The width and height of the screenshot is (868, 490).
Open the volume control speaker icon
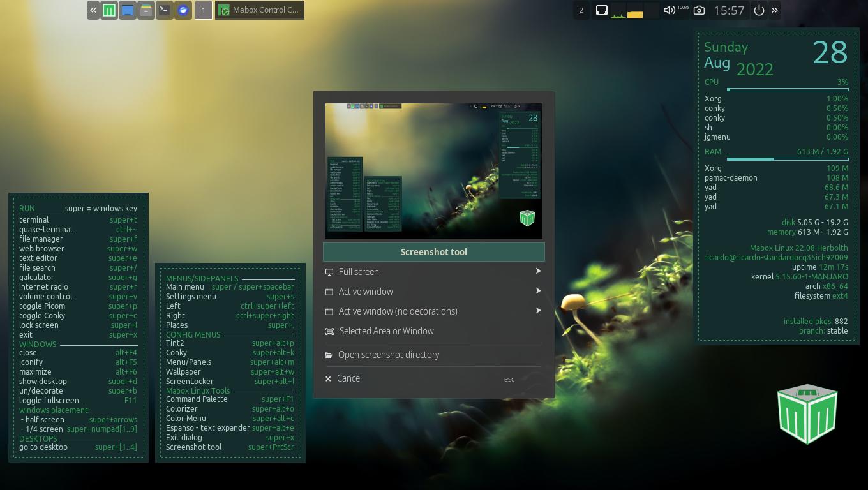point(670,10)
